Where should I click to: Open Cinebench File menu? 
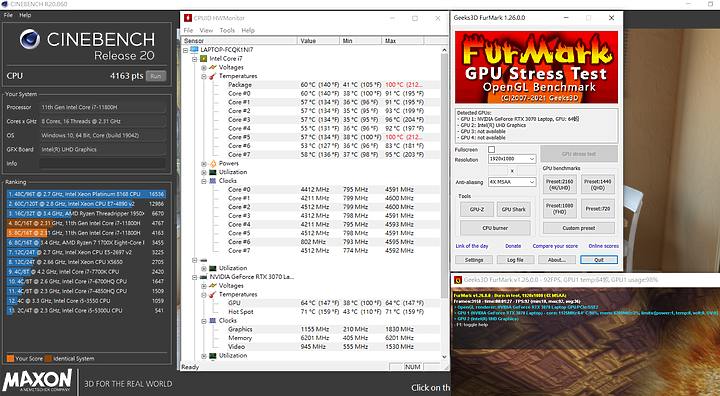point(8,15)
